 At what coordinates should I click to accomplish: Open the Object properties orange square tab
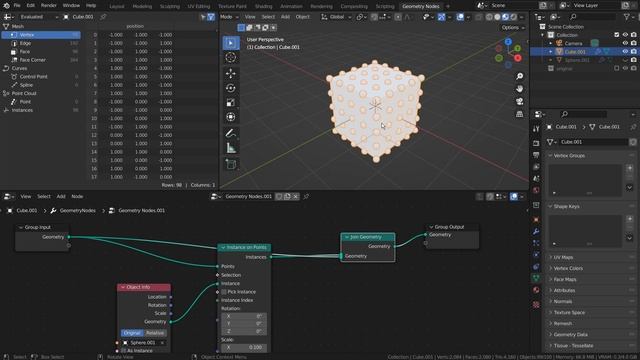click(536, 220)
